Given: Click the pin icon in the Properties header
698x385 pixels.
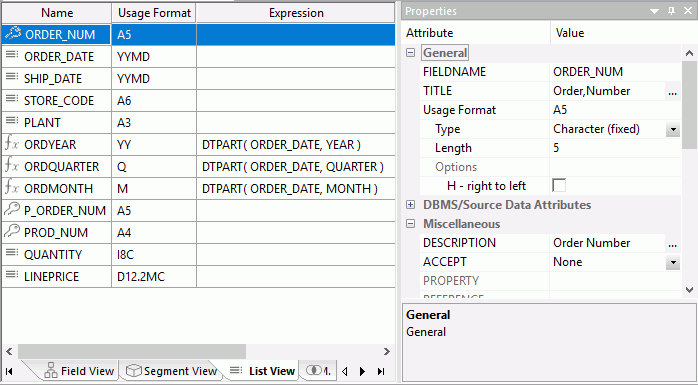Looking at the screenshot, I should point(672,11).
